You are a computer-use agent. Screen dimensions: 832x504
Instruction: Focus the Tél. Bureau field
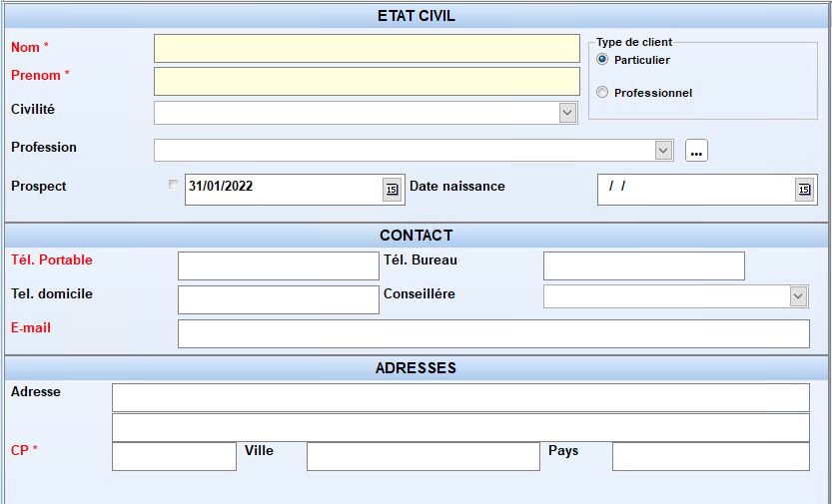[x=644, y=266]
